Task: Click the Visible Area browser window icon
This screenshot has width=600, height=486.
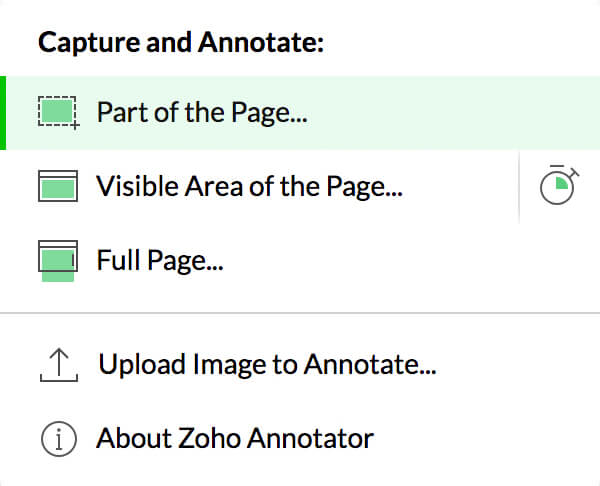Action: (x=58, y=186)
